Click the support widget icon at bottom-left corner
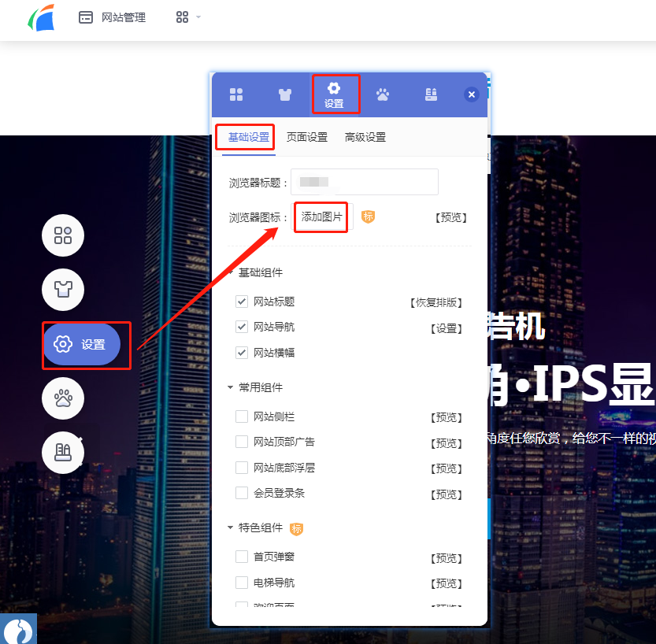Image resolution: width=656 pixels, height=644 pixels. click(18, 629)
